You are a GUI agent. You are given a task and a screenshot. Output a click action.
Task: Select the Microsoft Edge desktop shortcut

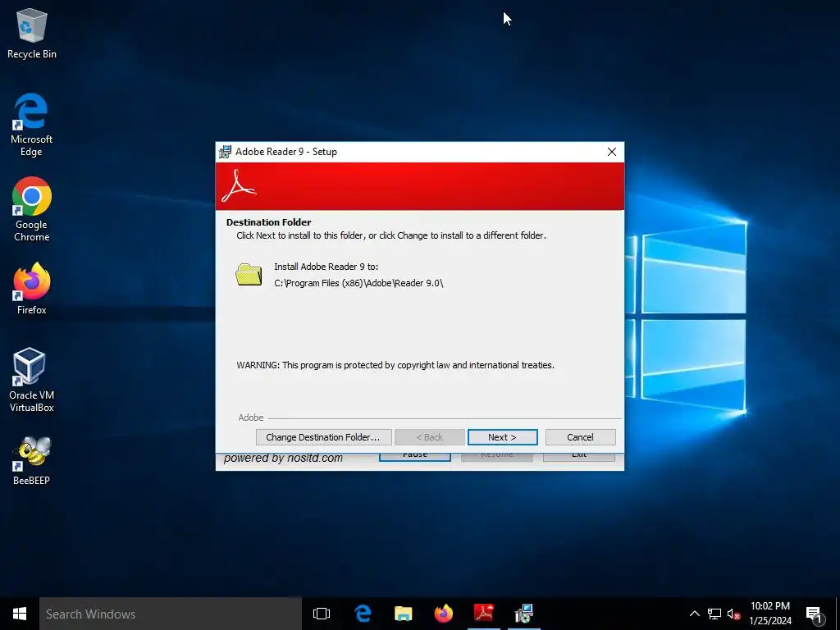[x=32, y=125]
